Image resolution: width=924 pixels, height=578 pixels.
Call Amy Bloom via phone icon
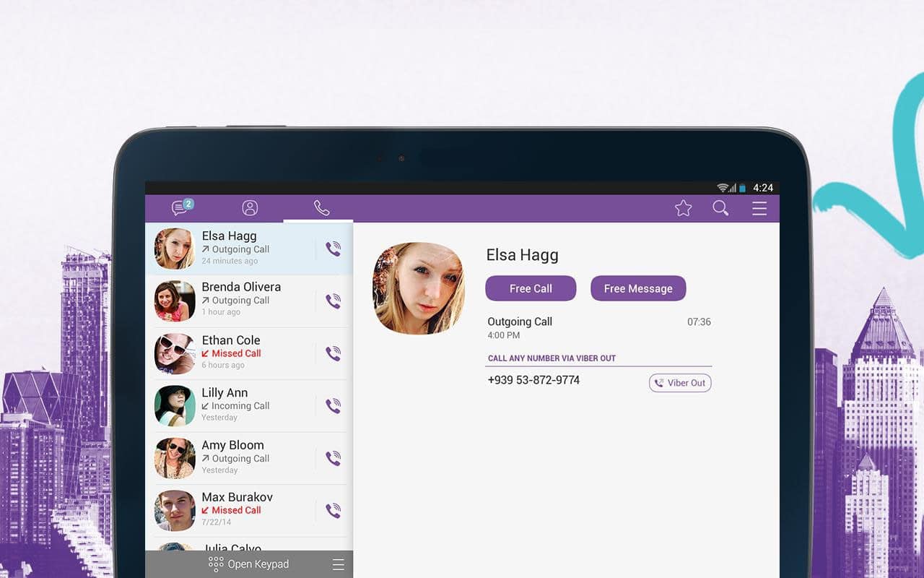tap(333, 458)
